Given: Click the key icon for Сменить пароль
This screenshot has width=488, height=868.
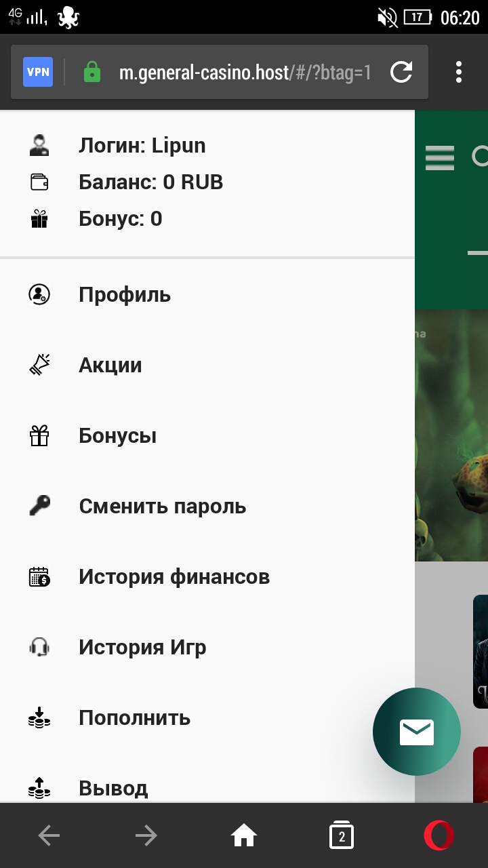Looking at the screenshot, I should [x=39, y=506].
